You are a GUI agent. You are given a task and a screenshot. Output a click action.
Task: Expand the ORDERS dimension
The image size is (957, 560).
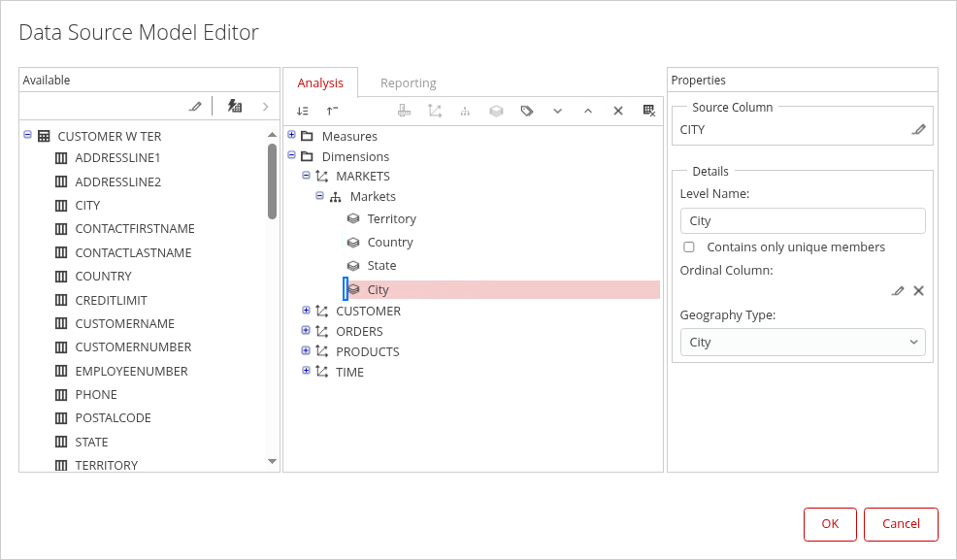(307, 330)
